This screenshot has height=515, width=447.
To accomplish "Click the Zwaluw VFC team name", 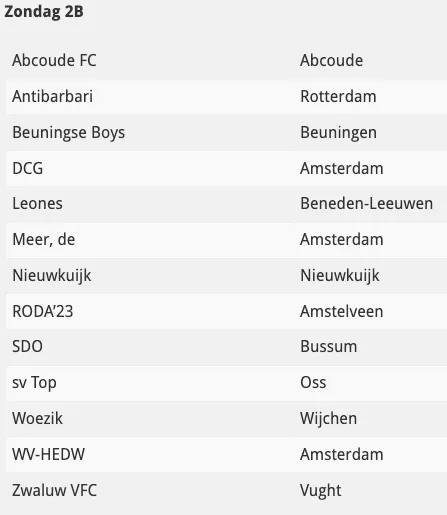I will (55, 491).
